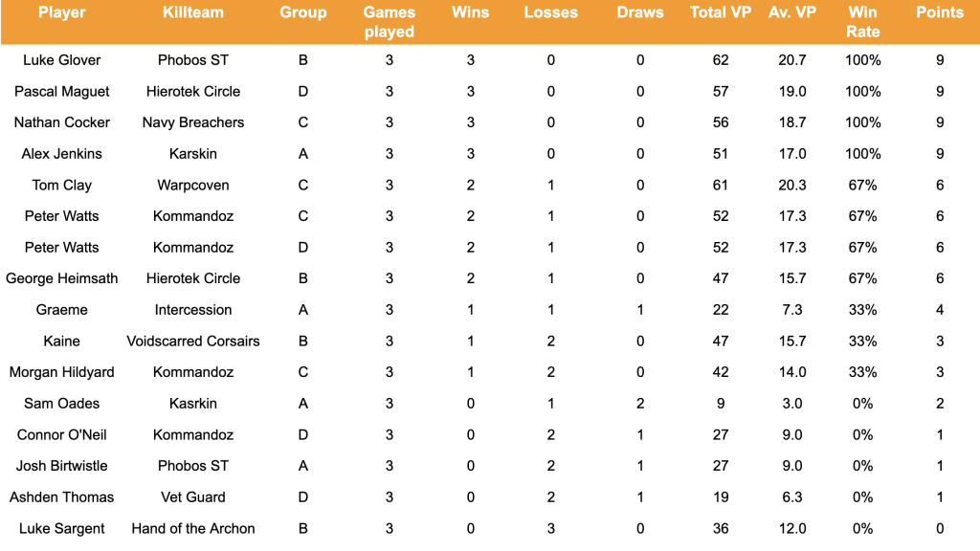
Task: Click the Player column header
Action: pyautogui.click(x=62, y=12)
